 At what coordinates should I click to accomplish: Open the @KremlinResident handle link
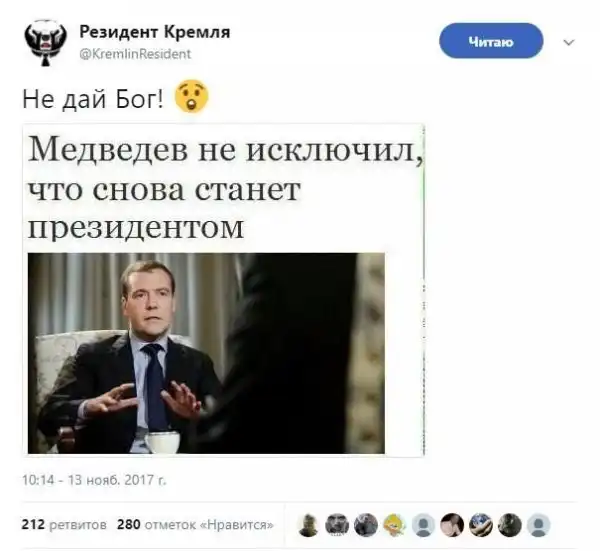[x=135, y=54]
